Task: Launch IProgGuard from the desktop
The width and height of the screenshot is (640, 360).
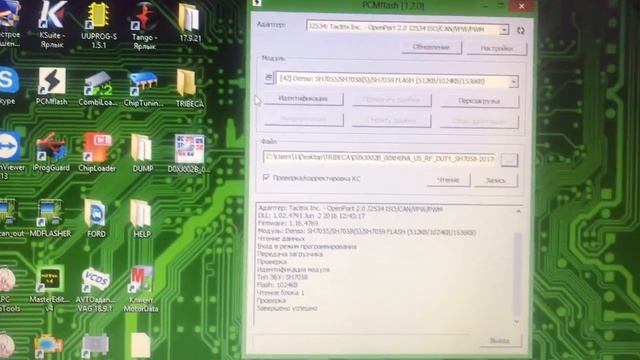Action: click(51, 152)
